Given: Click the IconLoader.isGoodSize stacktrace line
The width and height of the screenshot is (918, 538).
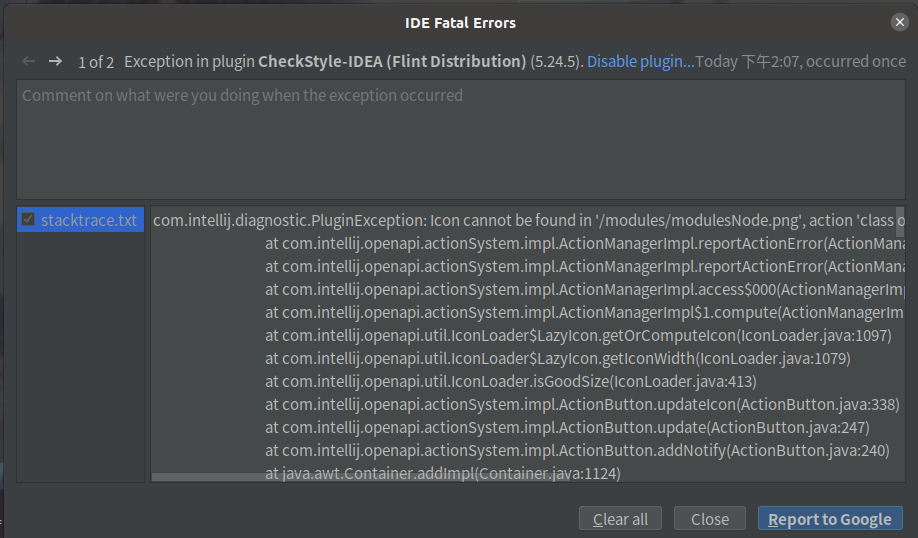Looking at the screenshot, I should [511, 382].
